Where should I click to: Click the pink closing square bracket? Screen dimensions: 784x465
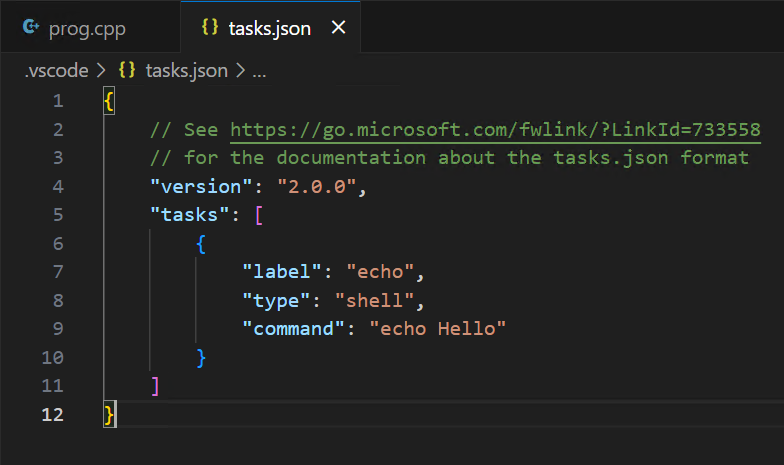pyautogui.click(x=155, y=386)
